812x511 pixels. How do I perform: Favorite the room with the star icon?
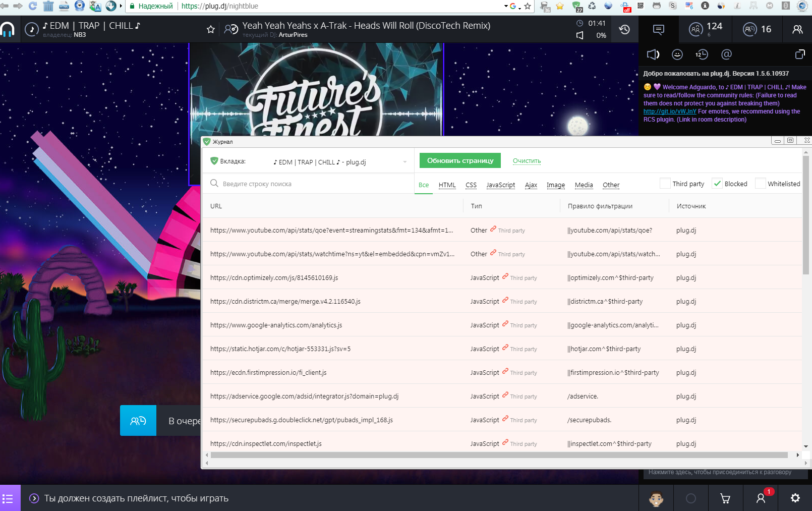[211, 29]
